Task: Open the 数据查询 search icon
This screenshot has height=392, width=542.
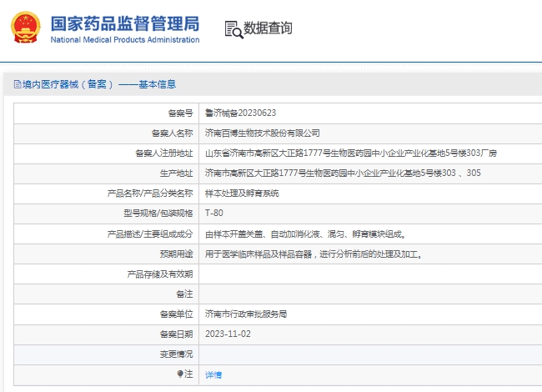Action: click(234, 29)
